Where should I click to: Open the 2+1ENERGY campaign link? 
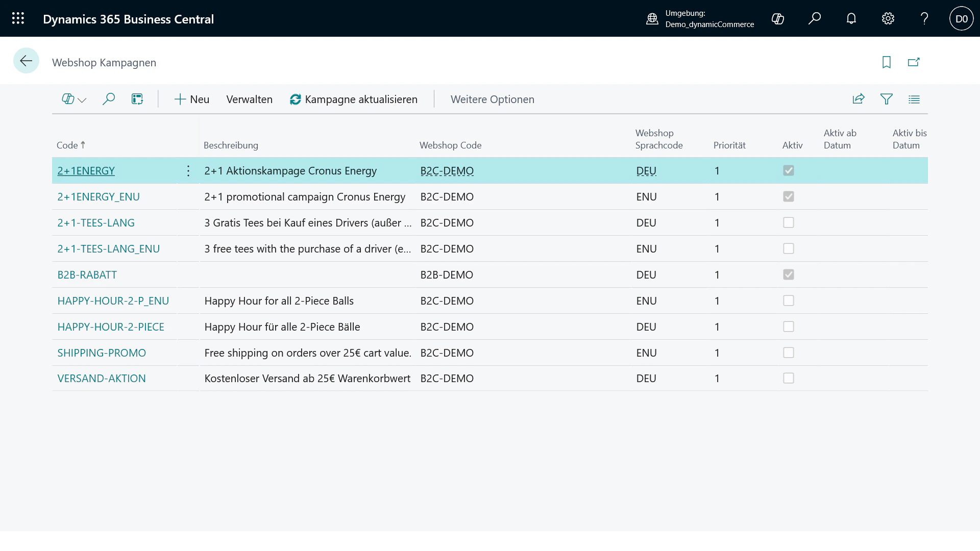click(x=86, y=171)
